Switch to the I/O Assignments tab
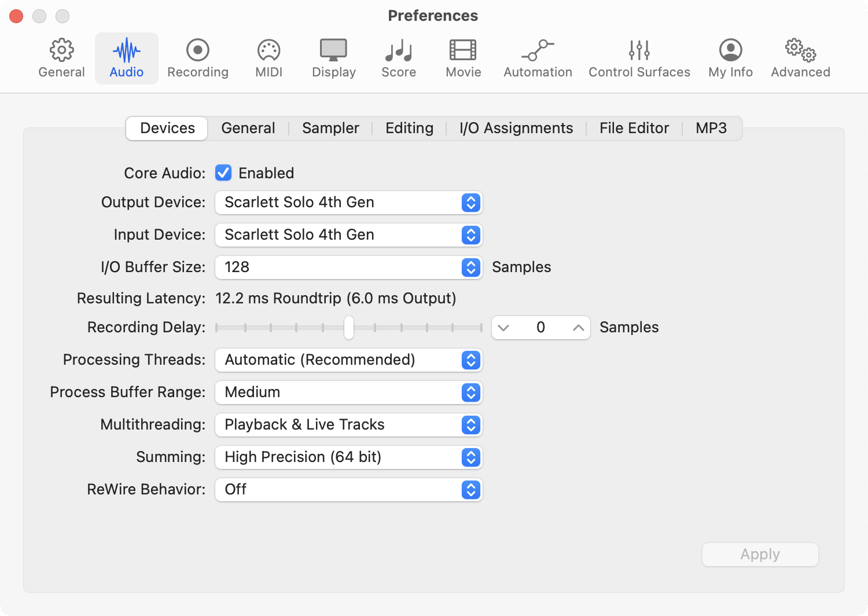This screenshot has width=868, height=616. tap(516, 128)
